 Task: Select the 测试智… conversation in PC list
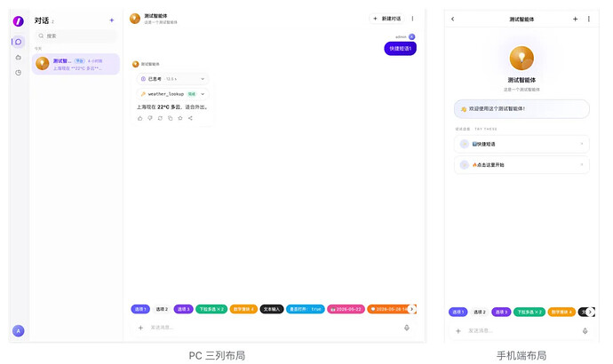(76, 64)
